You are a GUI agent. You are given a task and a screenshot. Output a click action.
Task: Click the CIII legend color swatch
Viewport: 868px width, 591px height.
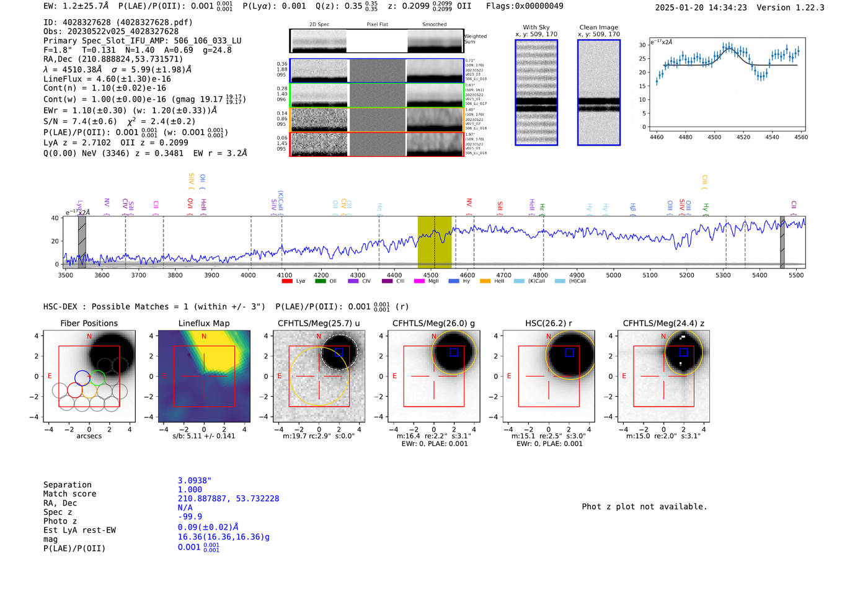point(387,281)
